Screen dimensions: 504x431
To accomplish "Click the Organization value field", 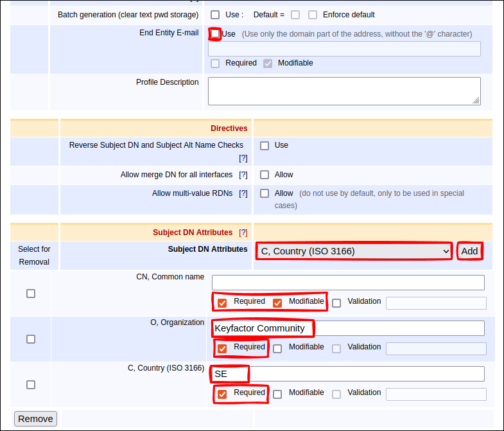I will click(x=347, y=328).
